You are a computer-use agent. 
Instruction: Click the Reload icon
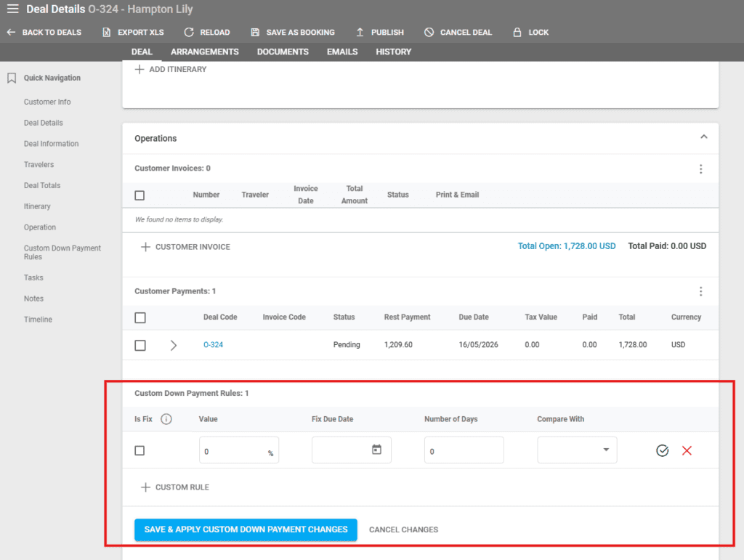pyautogui.click(x=189, y=33)
